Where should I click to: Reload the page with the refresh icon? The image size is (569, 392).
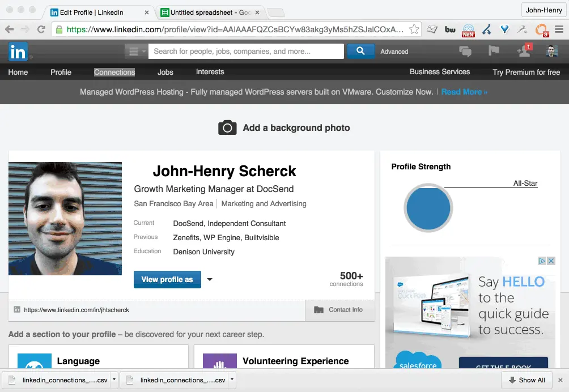[41, 29]
